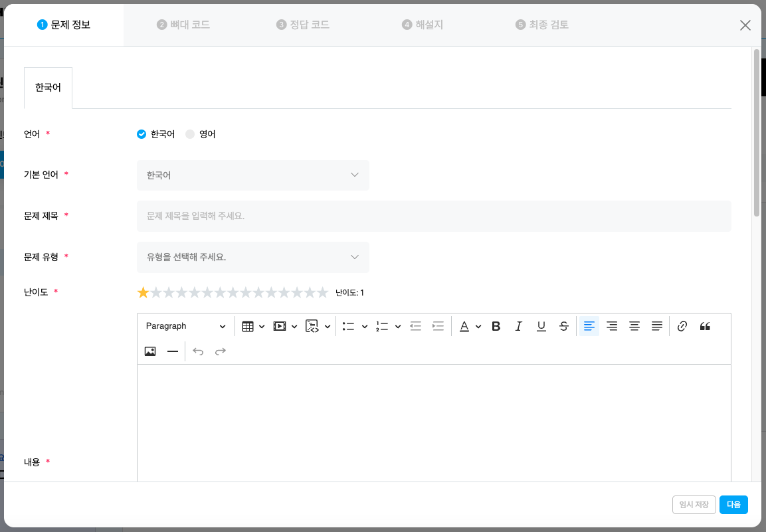
Task: Go to step 2 뼈대 코드
Action: click(x=183, y=25)
